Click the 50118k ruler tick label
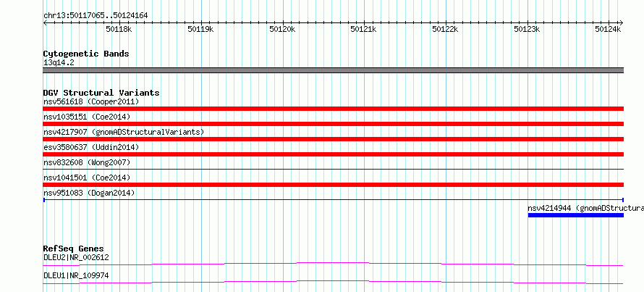 click(119, 29)
